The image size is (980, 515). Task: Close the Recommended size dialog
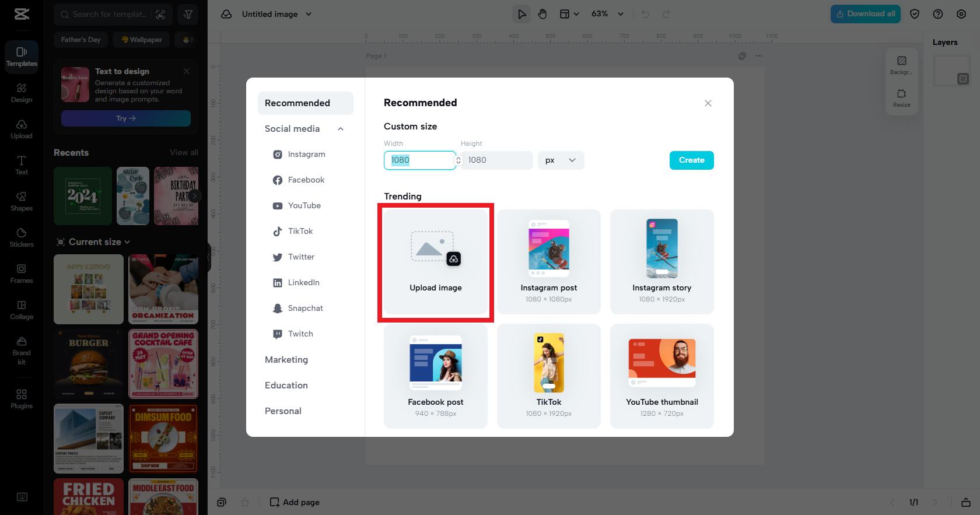708,103
